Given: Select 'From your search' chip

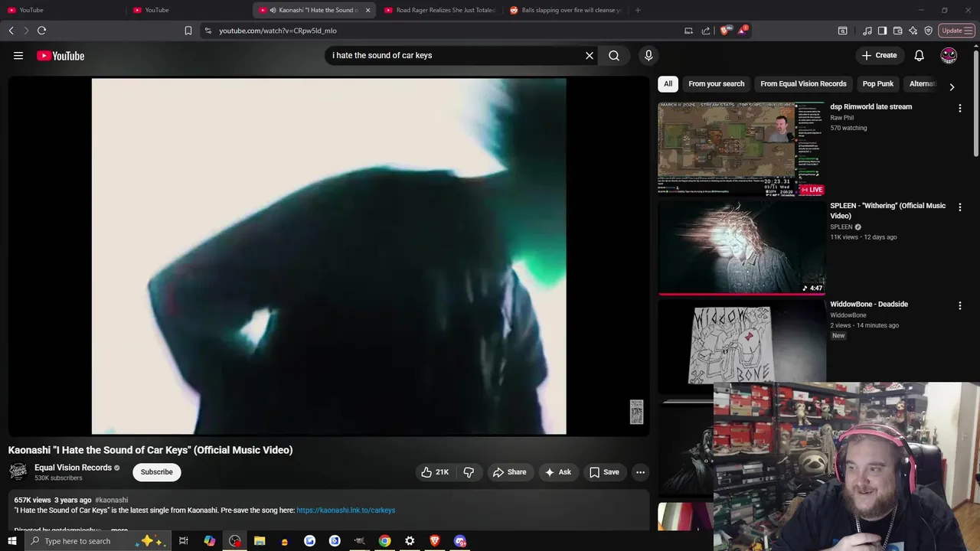Looking at the screenshot, I should pos(716,84).
